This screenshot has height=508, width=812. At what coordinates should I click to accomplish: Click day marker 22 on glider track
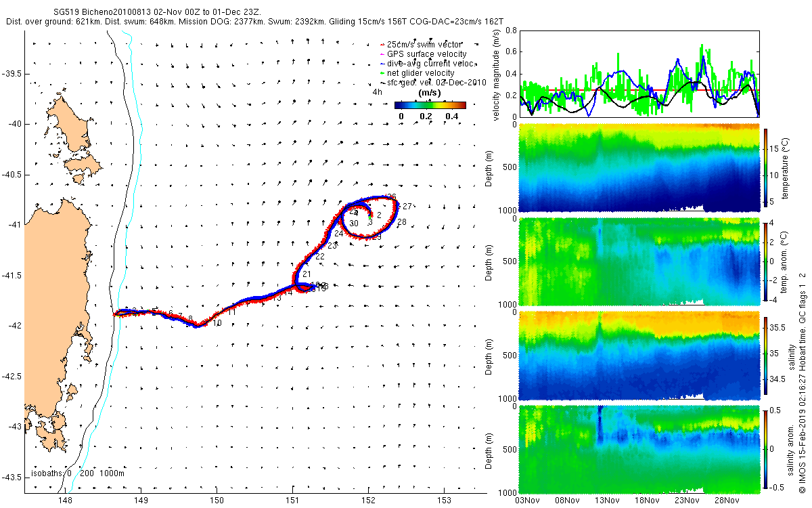320,256
